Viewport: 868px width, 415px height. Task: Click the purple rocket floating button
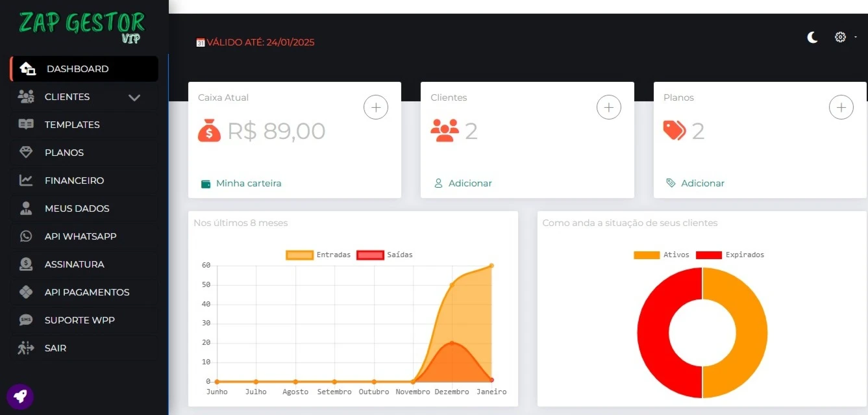20,396
